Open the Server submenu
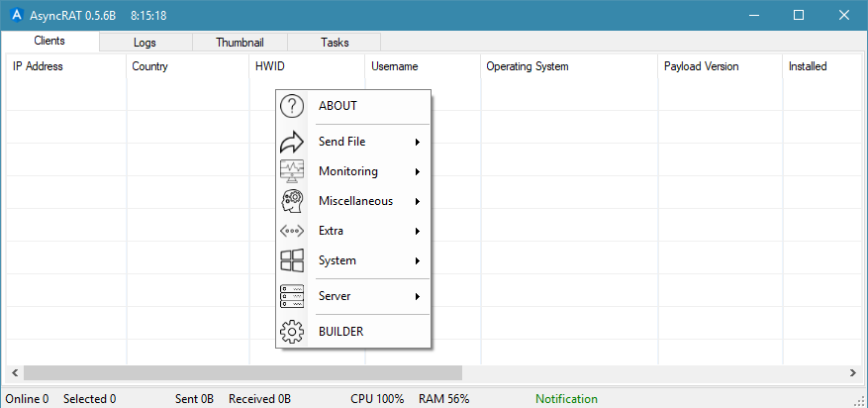868x408 pixels. [353, 296]
